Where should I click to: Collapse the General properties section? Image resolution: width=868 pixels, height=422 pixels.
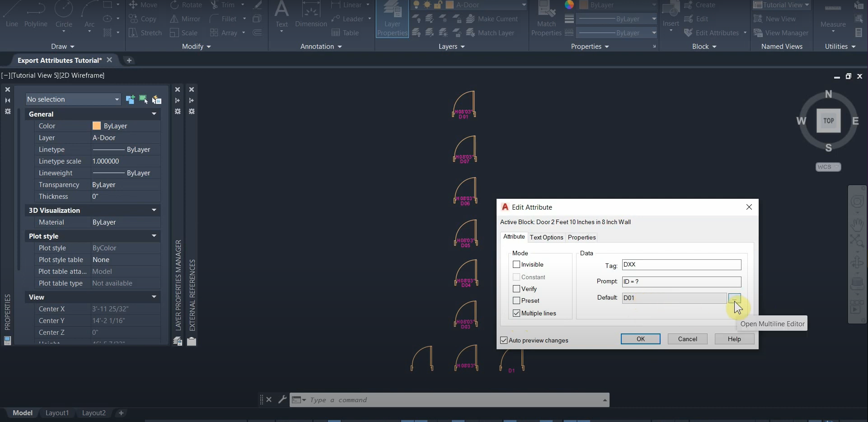point(154,114)
